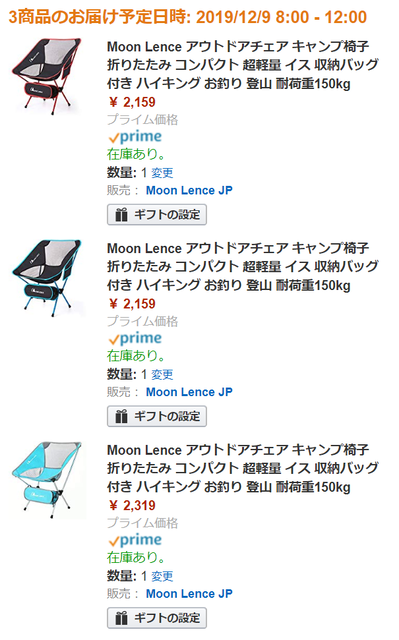Change quantity of the blue-frame chair via 変更
399x640 pixels.
pos(162,375)
